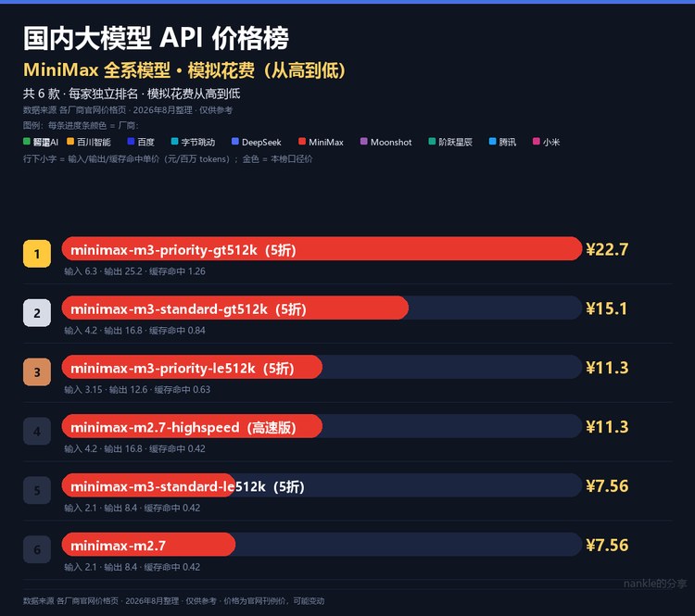Image resolution: width=695 pixels, height=616 pixels.
Task: Click the '图例: 每条进度条颜色 = 厂商' line
Action: click(x=81, y=125)
